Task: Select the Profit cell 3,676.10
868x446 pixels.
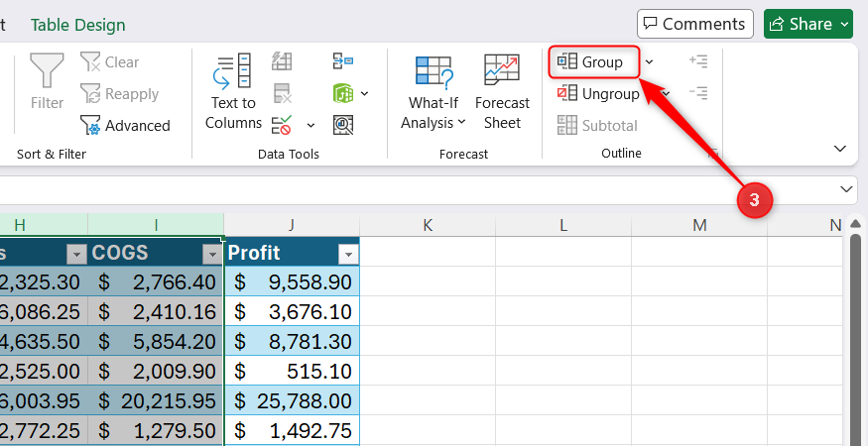Action: pyautogui.click(x=292, y=311)
